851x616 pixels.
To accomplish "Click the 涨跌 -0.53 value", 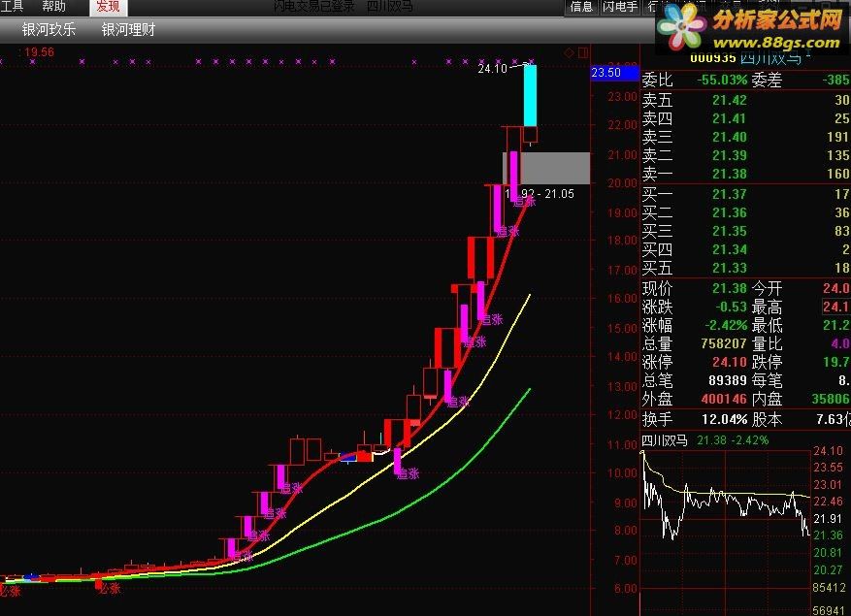I will tap(731, 307).
